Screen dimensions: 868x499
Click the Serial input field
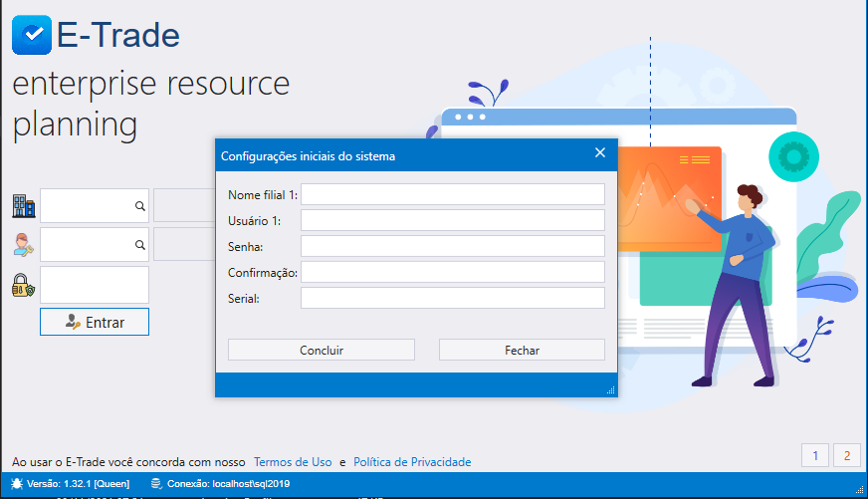(x=453, y=298)
